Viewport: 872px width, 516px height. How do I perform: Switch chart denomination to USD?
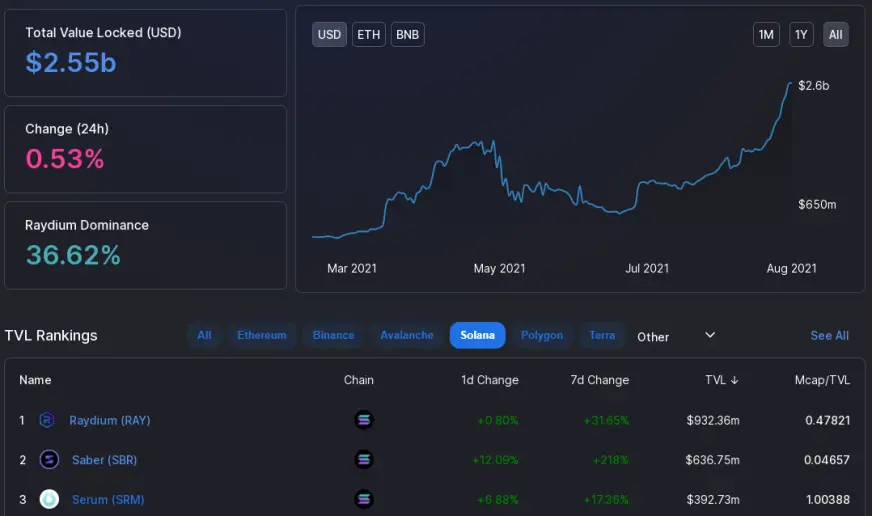pyautogui.click(x=329, y=34)
